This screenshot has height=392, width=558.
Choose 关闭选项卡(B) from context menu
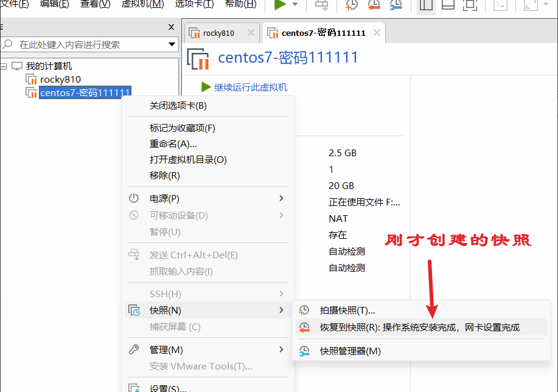coord(208,106)
